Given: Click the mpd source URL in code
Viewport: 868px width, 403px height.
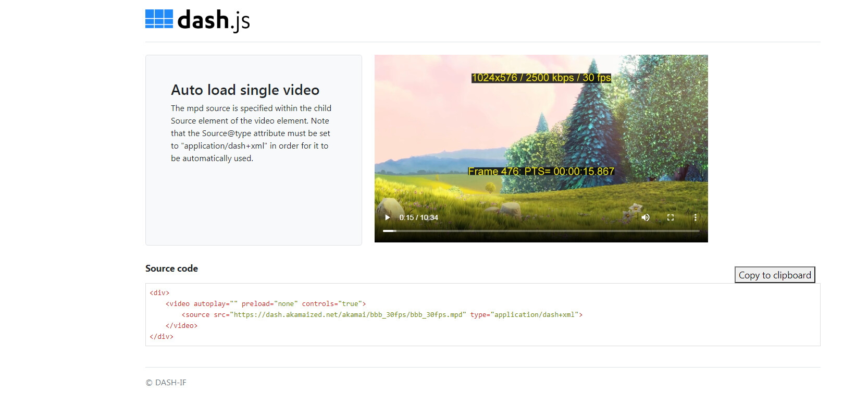Looking at the screenshot, I should click(x=348, y=315).
